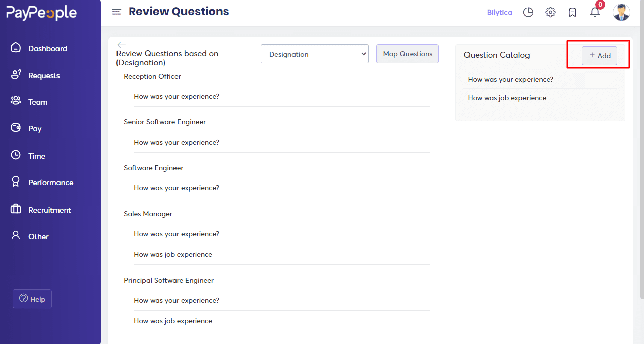Click the Recruitment briefcase icon
Screen dimensions: 644x344
[x=16, y=209]
